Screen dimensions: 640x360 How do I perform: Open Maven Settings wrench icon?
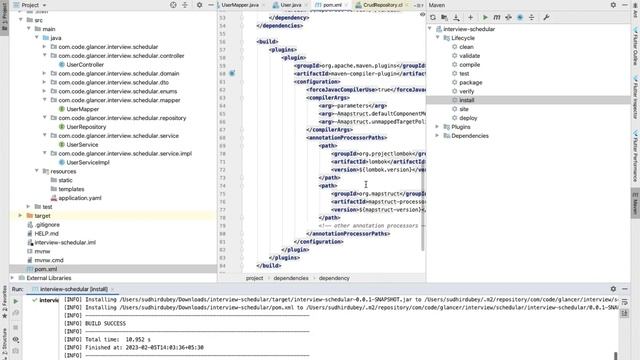coord(546,18)
